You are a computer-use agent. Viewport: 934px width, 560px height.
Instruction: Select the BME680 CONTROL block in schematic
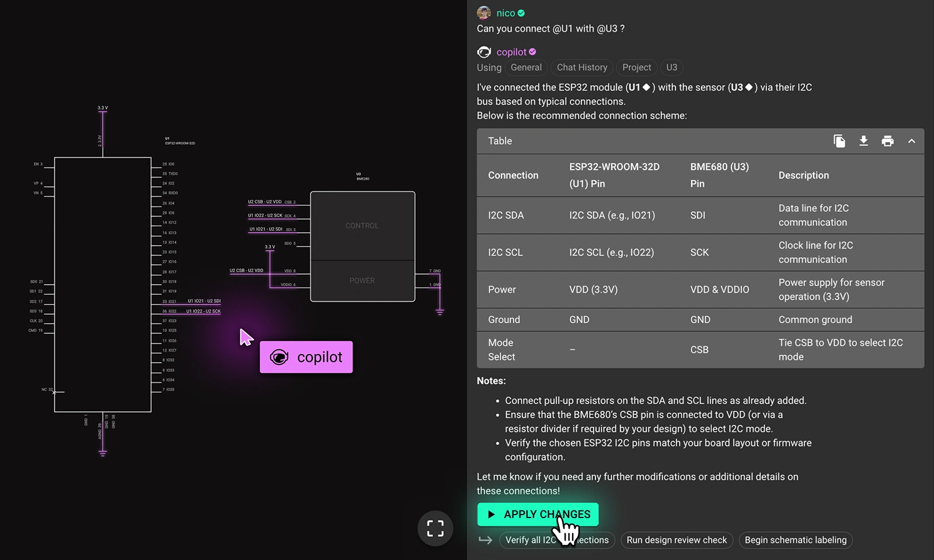click(362, 226)
